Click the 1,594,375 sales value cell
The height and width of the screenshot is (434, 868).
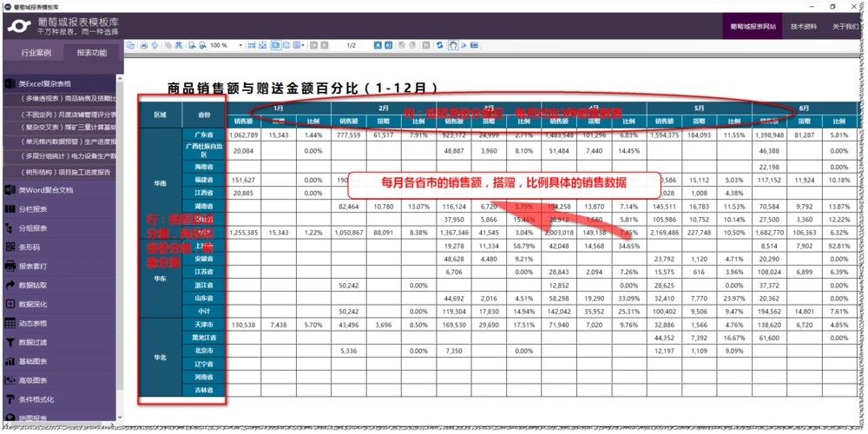click(665, 135)
